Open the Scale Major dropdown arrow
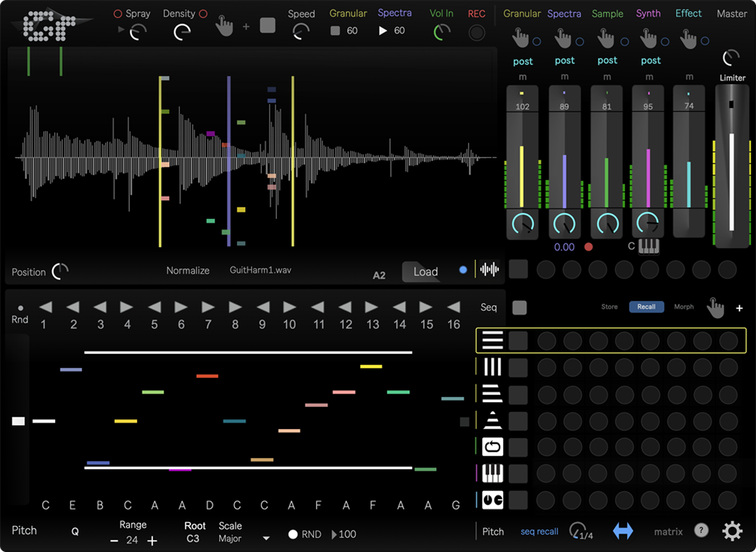This screenshot has width=756, height=552. click(x=266, y=538)
